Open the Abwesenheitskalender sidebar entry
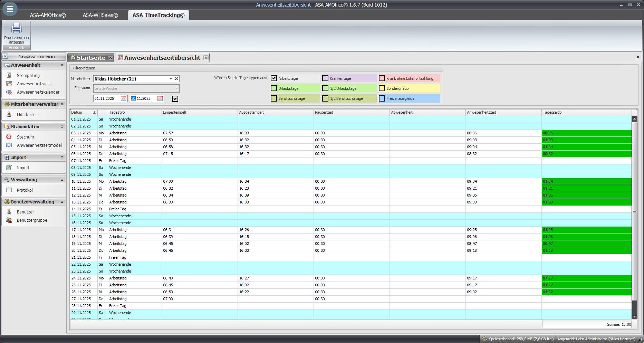This screenshot has width=644, height=343. [x=38, y=92]
